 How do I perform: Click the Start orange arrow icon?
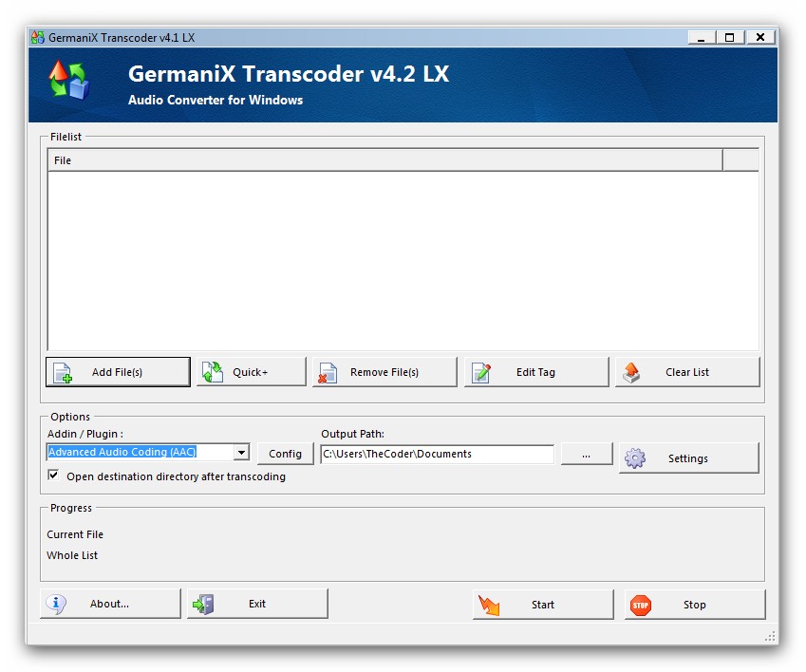point(488,606)
